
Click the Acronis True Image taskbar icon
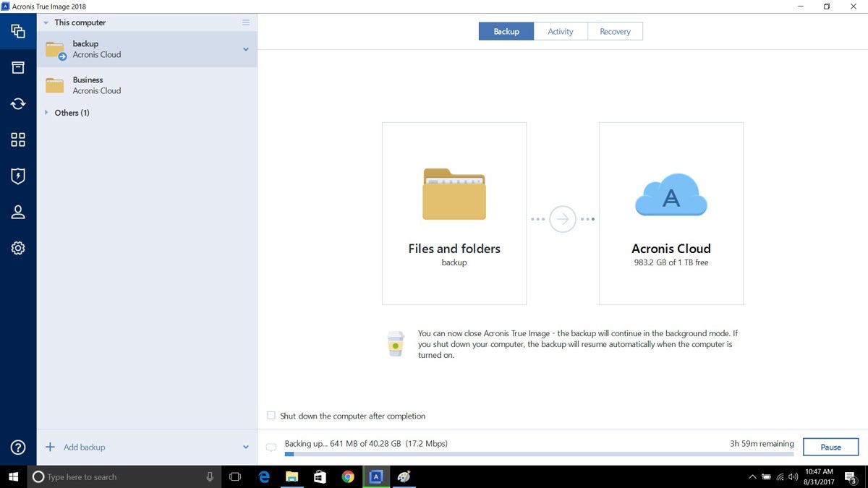[x=376, y=476]
